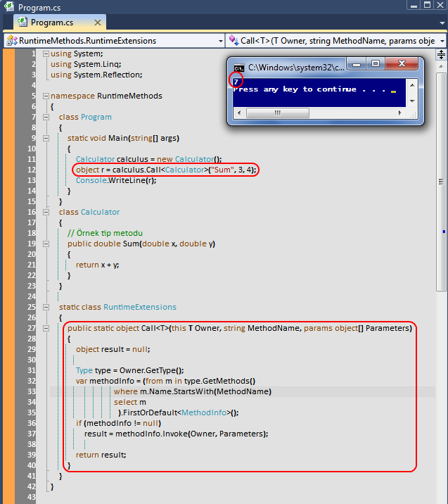Close the console window
Screen dimensions: 448x504
[402, 64]
